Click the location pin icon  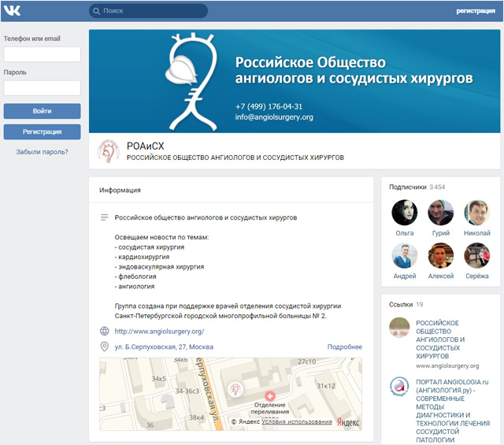click(x=104, y=347)
